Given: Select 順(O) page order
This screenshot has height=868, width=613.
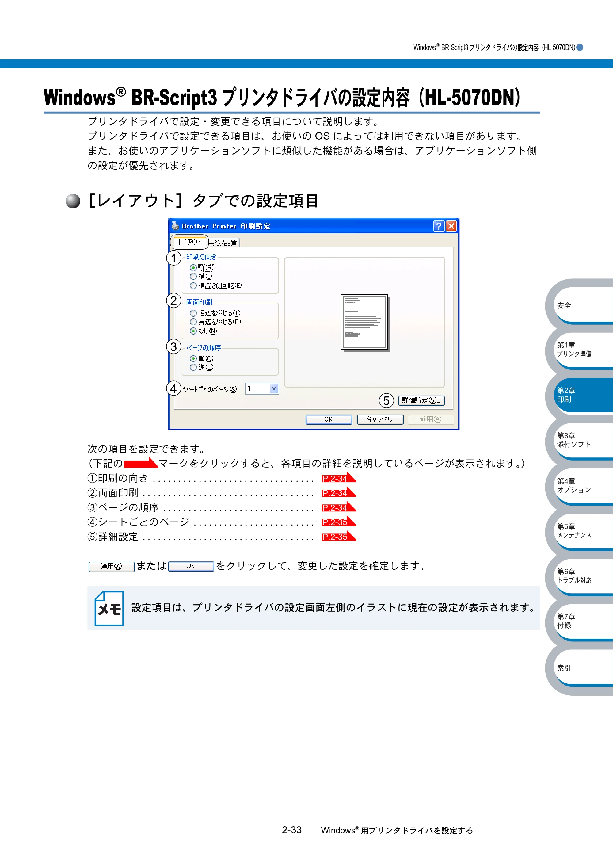Looking at the screenshot, I should tap(193, 358).
